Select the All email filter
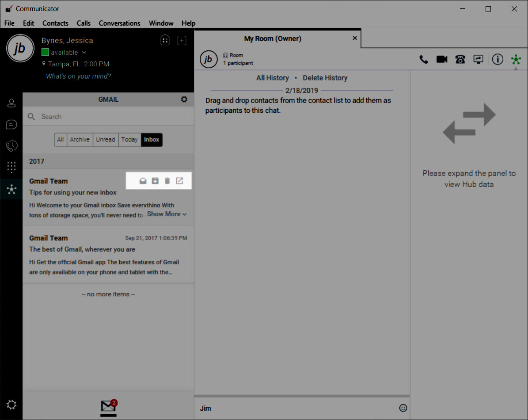 (60, 139)
